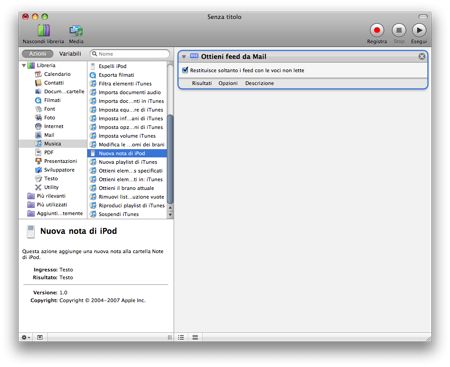Screen dimensions: 450x367
Task: Select the Filmati category
Action: coord(52,100)
